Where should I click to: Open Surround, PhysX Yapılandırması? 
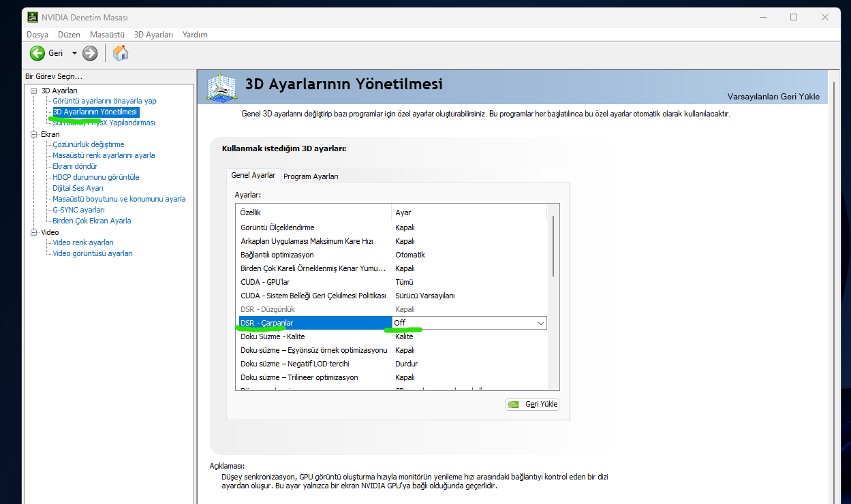point(104,123)
